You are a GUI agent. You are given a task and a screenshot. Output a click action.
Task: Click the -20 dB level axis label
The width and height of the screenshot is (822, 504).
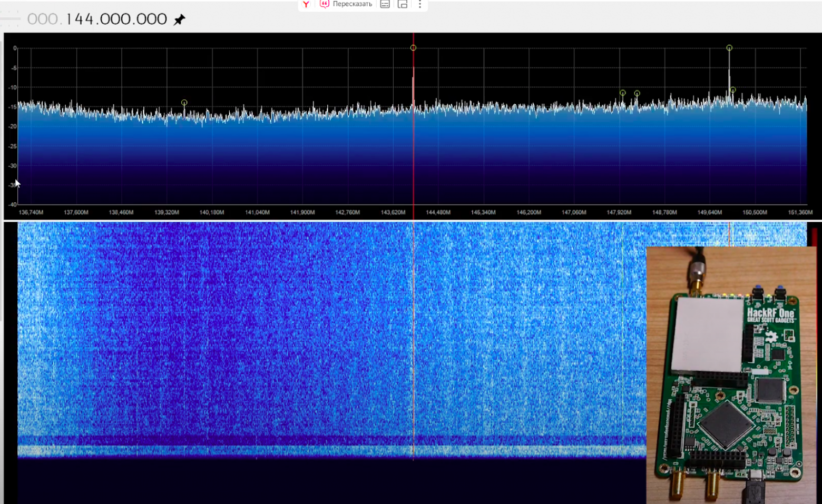13,126
